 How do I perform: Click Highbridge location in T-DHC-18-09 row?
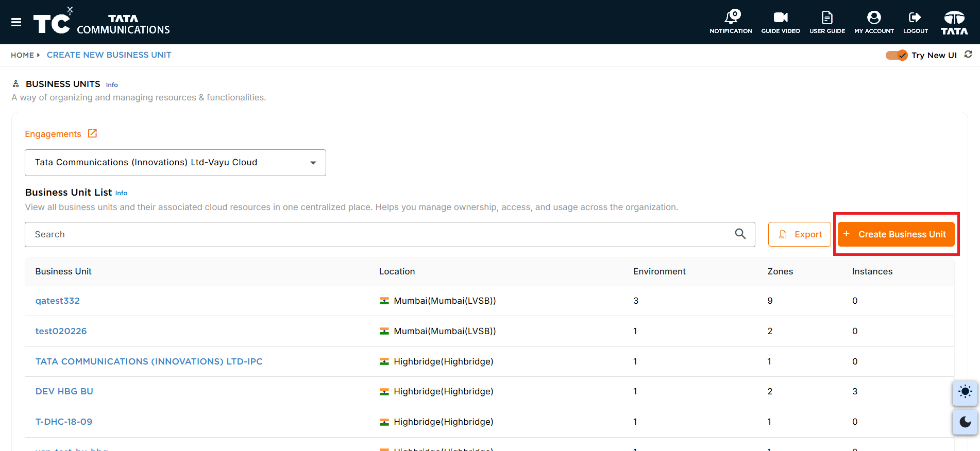(x=443, y=422)
